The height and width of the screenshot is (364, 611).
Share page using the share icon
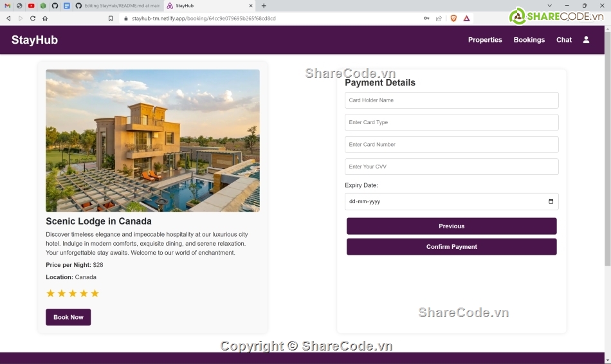pyautogui.click(x=439, y=18)
